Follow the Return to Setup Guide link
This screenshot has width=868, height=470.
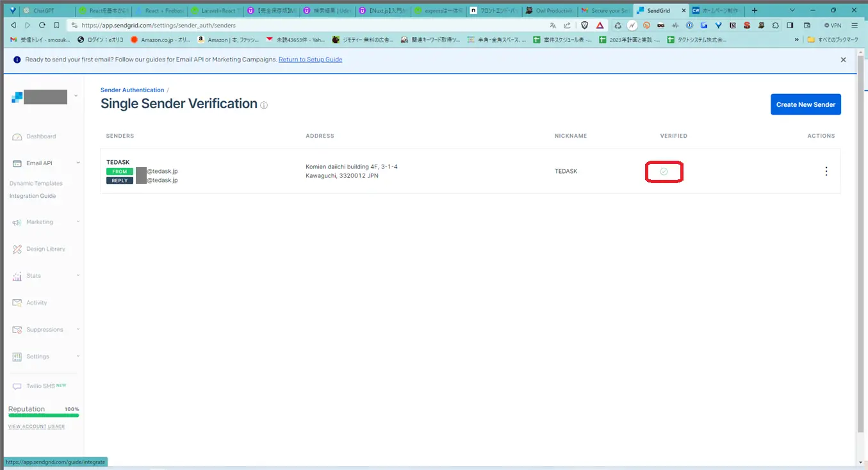coord(310,60)
